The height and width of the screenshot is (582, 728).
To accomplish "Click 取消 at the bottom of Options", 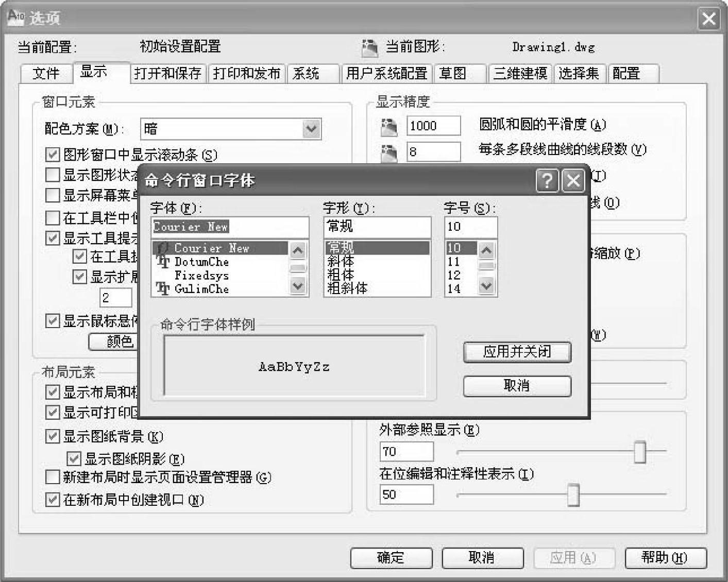I will tap(483, 558).
